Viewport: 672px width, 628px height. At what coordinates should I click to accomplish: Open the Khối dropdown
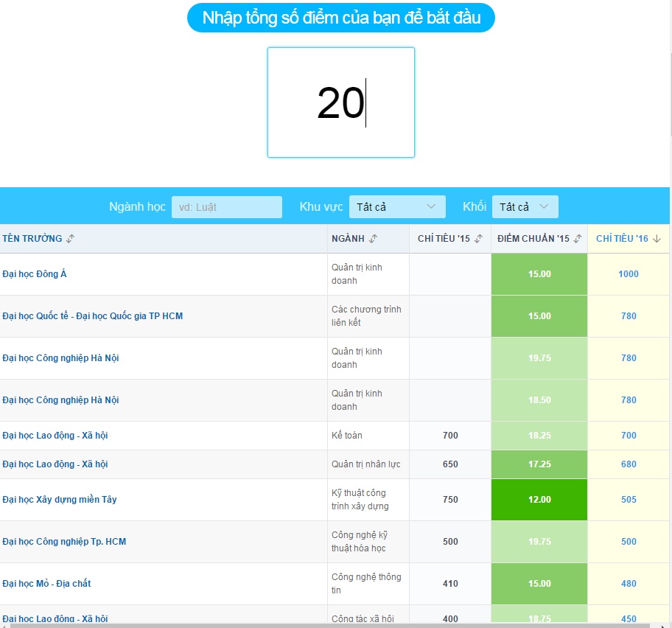coord(525,207)
